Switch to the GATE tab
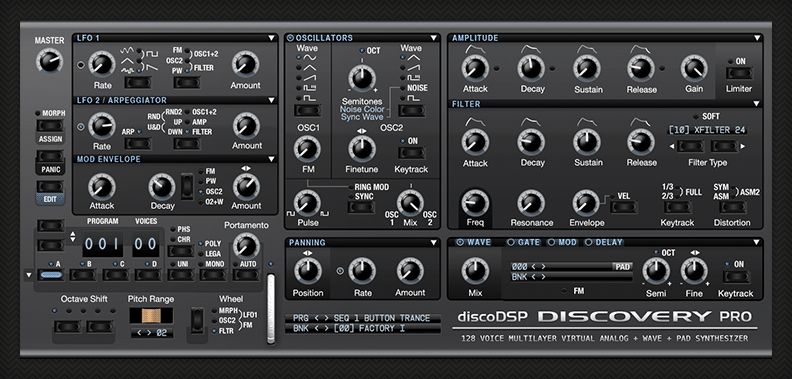The width and height of the screenshot is (792, 379). 524,243
